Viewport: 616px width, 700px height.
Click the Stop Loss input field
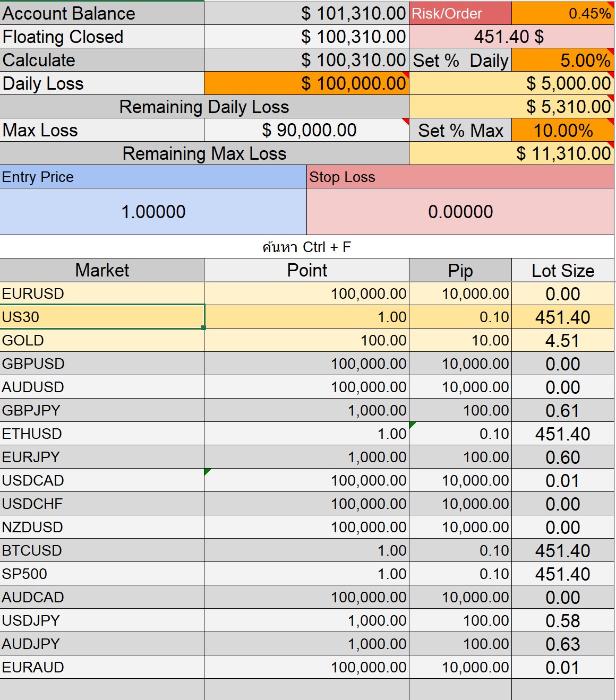(x=459, y=211)
